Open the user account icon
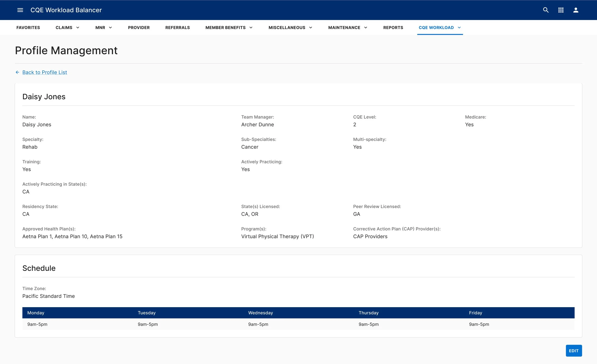The height and width of the screenshot is (364, 597). (576, 10)
